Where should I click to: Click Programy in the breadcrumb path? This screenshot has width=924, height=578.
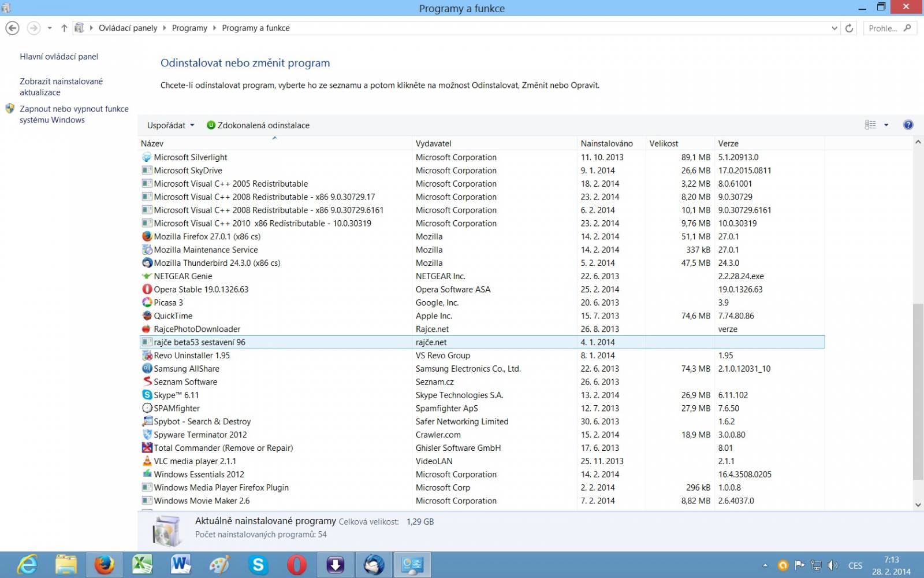[189, 28]
